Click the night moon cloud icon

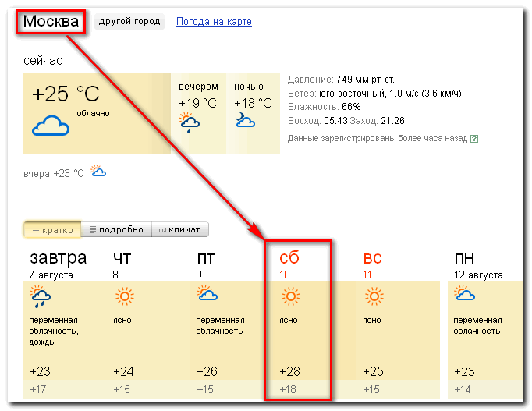pos(245,120)
